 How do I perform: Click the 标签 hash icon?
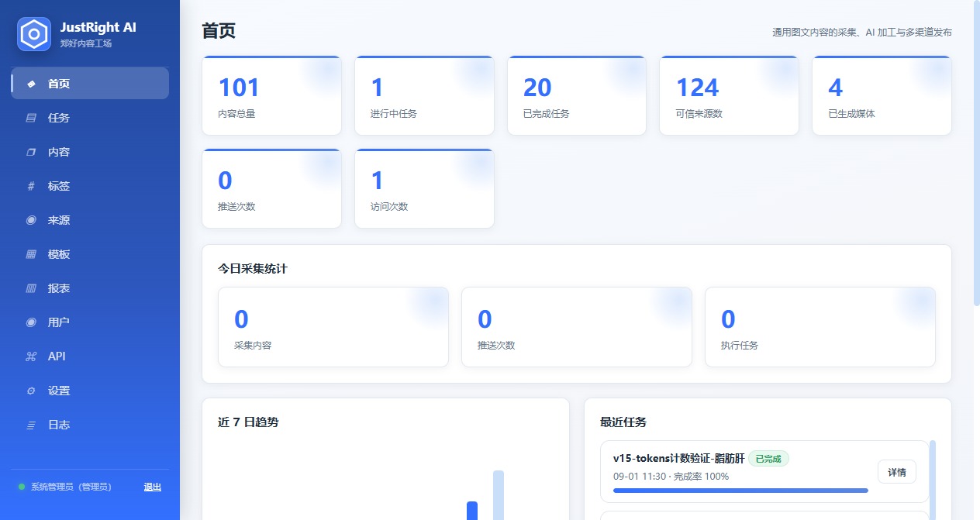31,186
